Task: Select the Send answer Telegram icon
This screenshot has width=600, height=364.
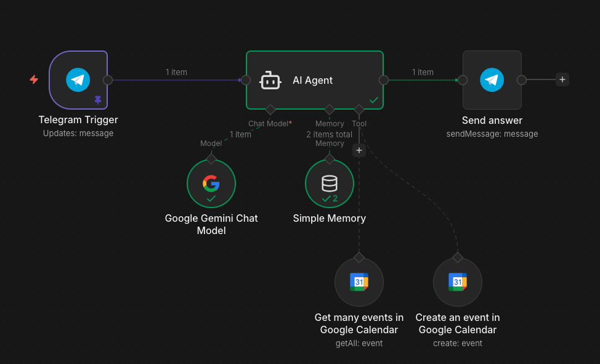Action: tap(492, 80)
